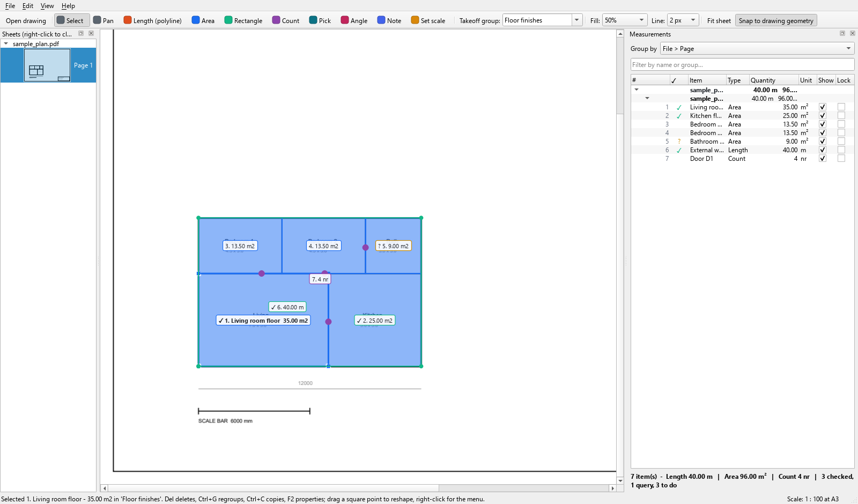Expand the Group by dropdown

point(757,49)
